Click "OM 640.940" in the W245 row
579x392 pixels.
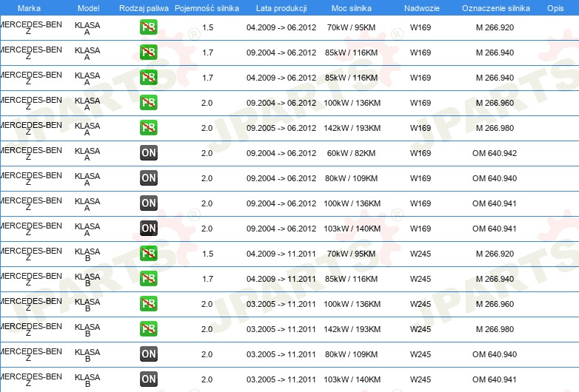[495, 354]
